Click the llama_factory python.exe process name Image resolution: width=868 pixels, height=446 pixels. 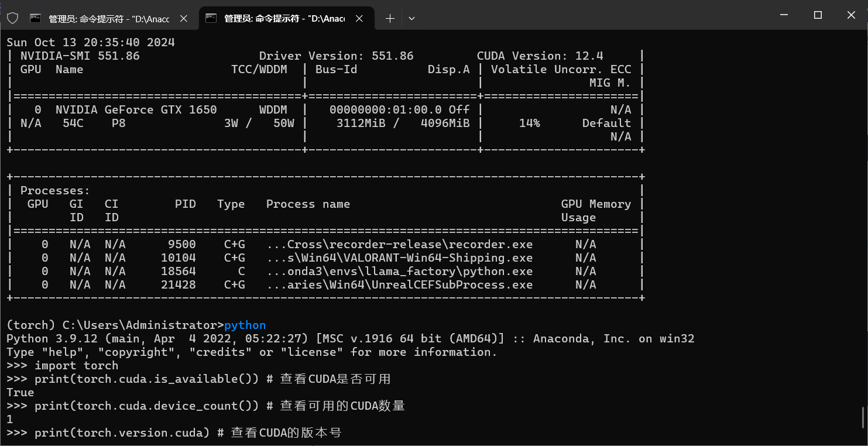click(x=400, y=271)
